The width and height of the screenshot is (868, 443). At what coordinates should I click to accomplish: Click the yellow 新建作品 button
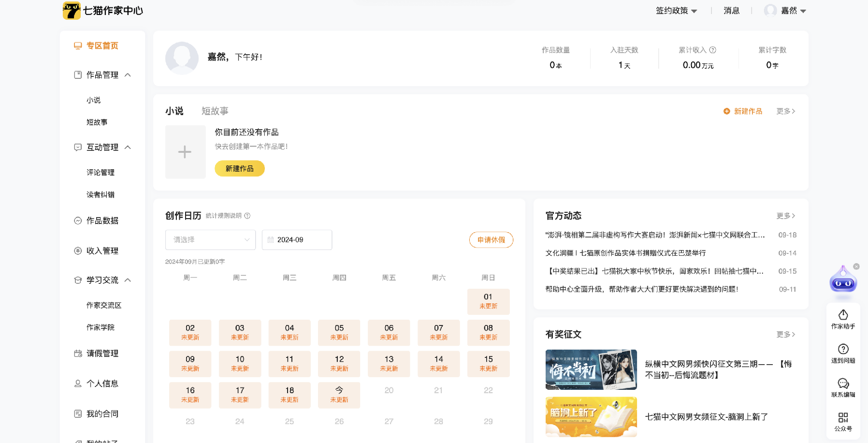coord(239,168)
